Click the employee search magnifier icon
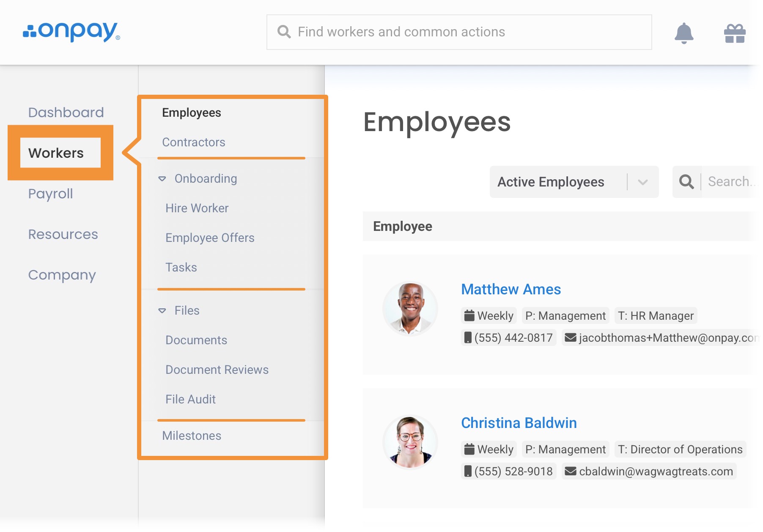Viewport: 763px width, 532px height. tap(686, 182)
